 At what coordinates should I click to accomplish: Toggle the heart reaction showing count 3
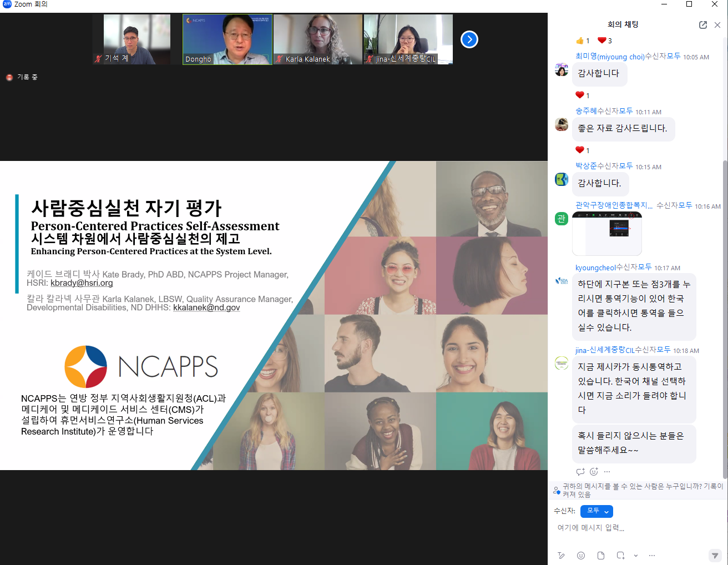pos(604,41)
